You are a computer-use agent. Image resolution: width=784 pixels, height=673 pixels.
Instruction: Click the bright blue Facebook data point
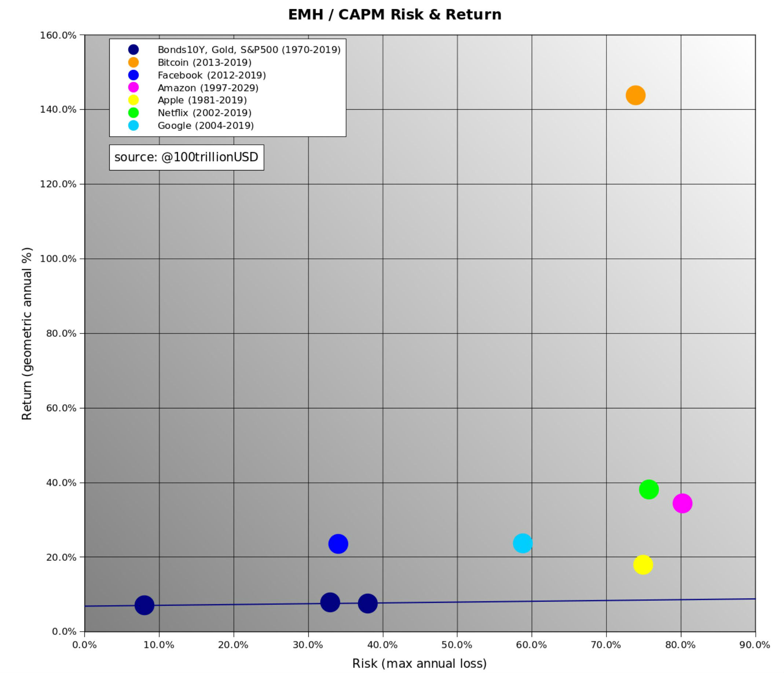point(338,544)
